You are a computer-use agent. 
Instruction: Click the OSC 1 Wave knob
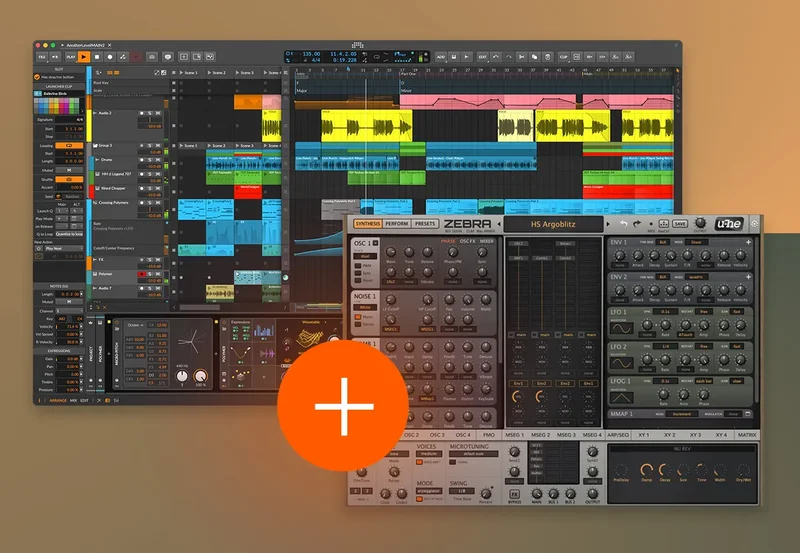(391, 252)
